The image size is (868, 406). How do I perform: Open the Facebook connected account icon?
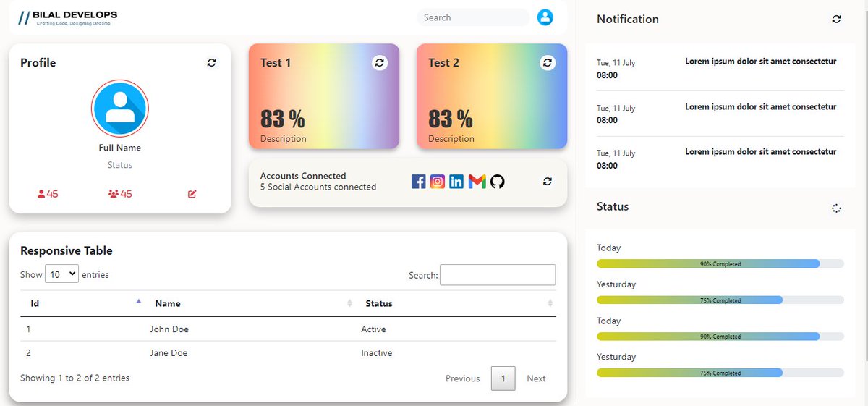418,182
